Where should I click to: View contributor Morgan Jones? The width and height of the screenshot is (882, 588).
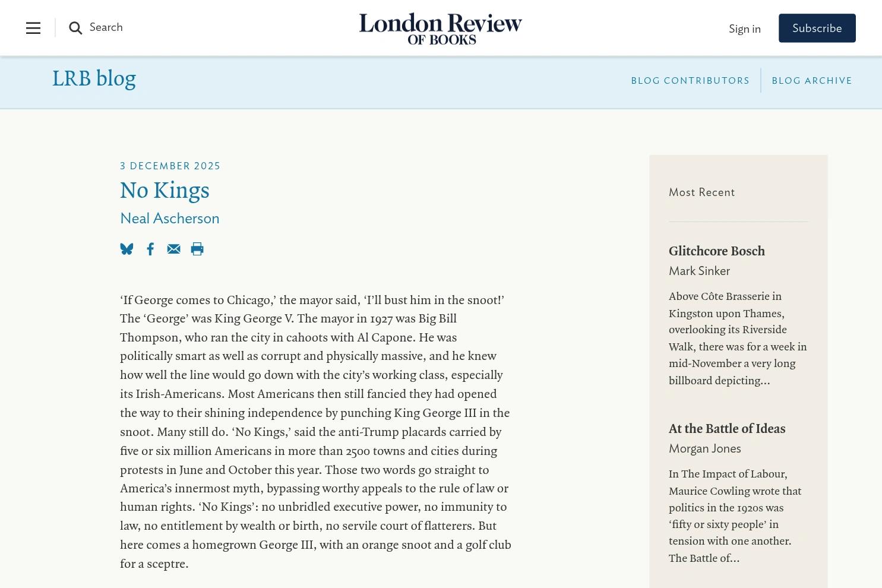[705, 448]
